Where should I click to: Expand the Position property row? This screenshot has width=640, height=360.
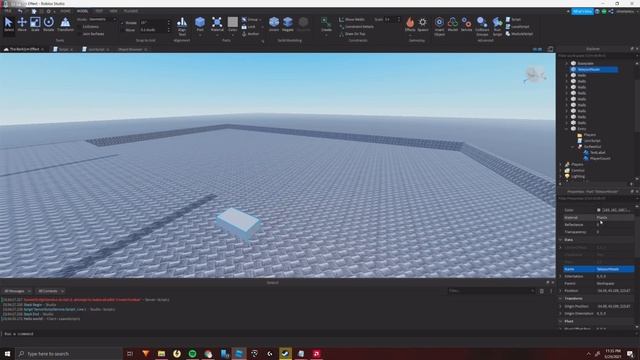pos(561,291)
